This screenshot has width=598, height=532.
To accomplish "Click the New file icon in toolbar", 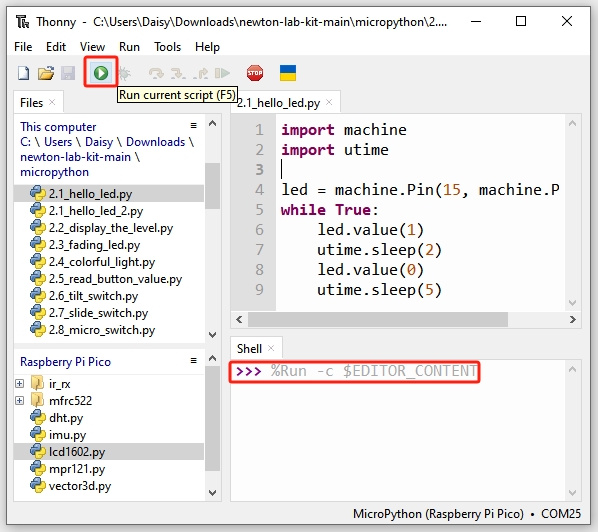I will pos(24,73).
